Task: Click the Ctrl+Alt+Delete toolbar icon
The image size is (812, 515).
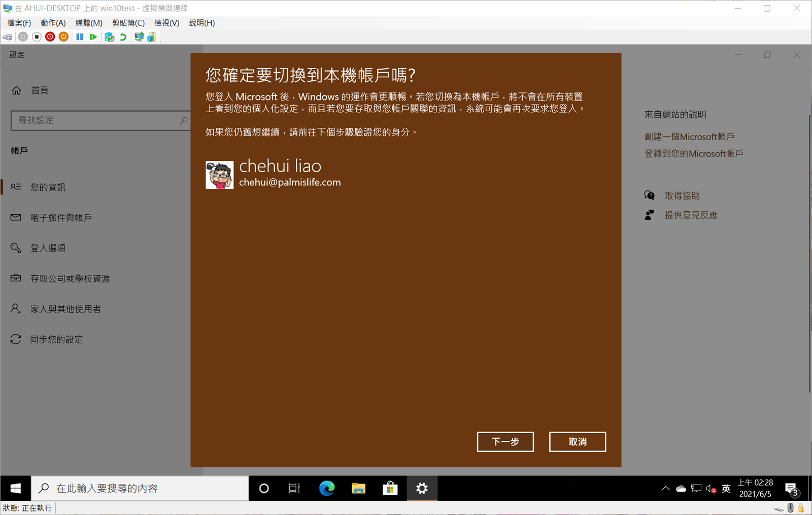Action: pyautogui.click(x=8, y=37)
